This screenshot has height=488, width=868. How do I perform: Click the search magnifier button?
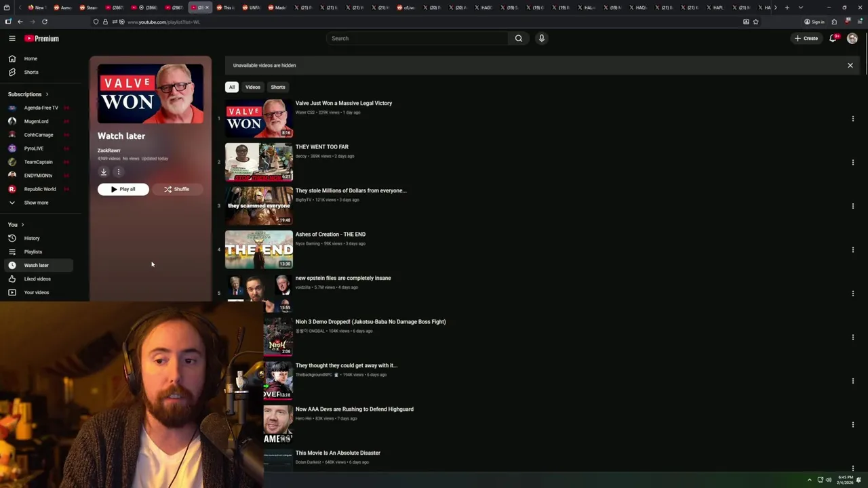519,39
